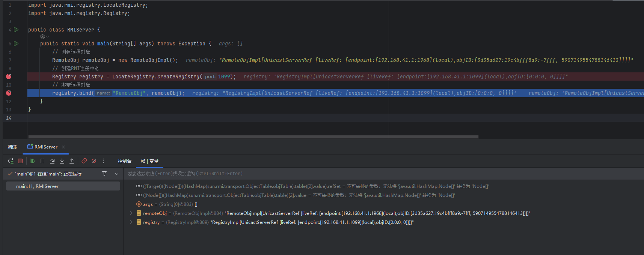Click the Step Out icon
Image resolution: width=644 pixels, height=255 pixels.
pos(72,161)
